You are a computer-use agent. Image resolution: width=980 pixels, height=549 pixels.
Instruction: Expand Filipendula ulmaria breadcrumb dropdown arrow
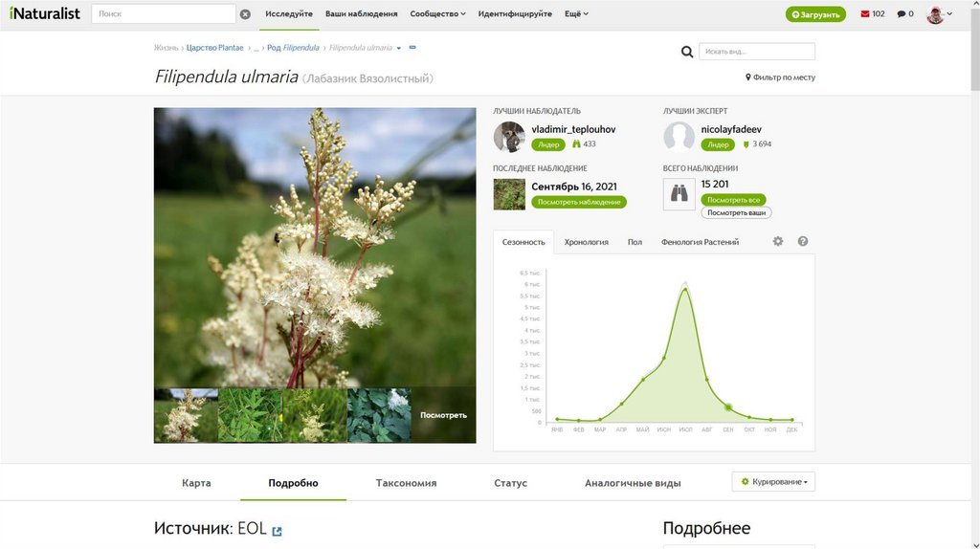point(399,48)
